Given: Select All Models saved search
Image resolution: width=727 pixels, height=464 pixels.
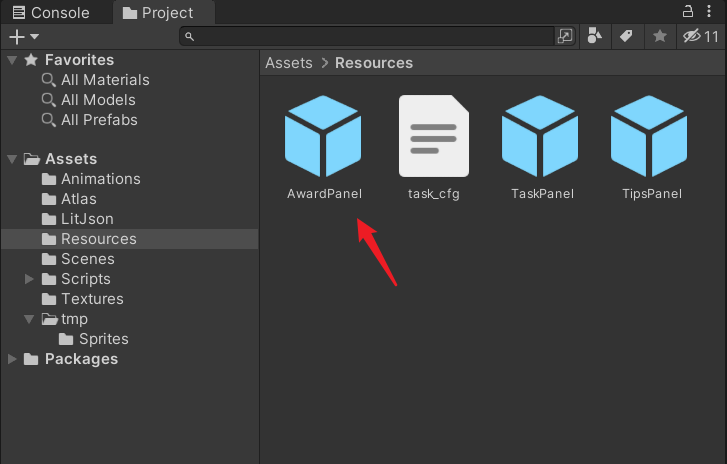Looking at the screenshot, I should tap(89, 100).
